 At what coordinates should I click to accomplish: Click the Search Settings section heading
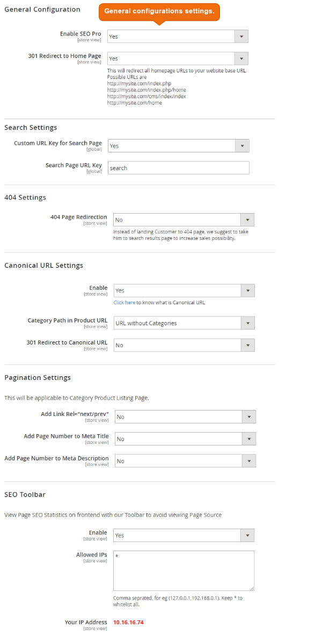pyautogui.click(x=31, y=128)
